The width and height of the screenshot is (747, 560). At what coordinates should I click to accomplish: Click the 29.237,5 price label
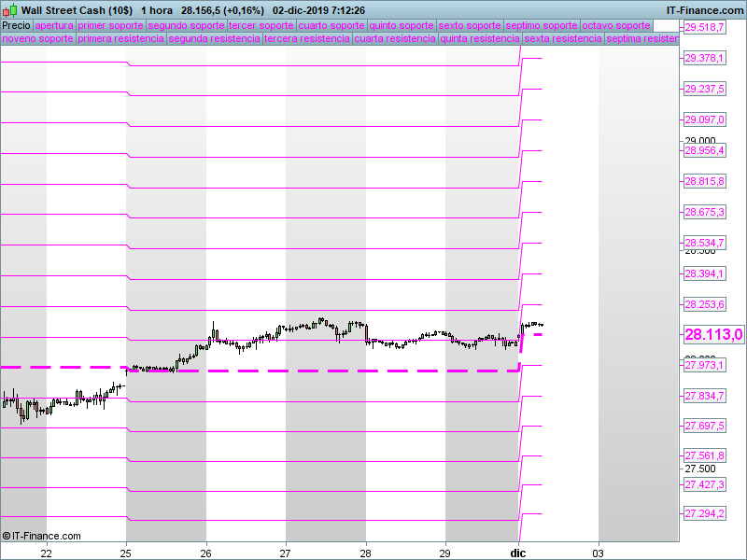pos(704,89)
